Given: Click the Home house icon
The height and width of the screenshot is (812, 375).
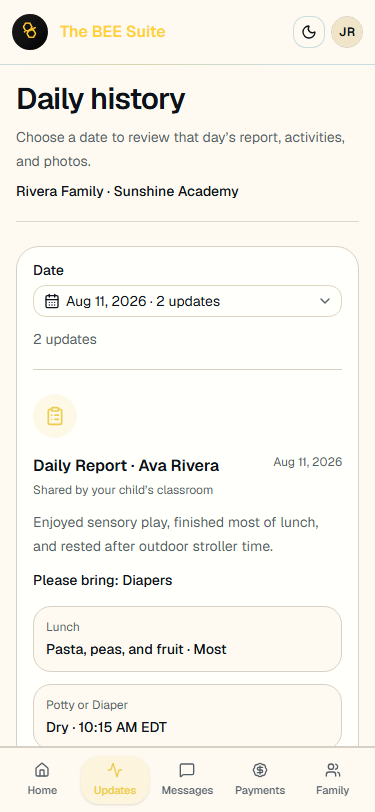Looking at the screenshot, I should click(x=42, y=770).
